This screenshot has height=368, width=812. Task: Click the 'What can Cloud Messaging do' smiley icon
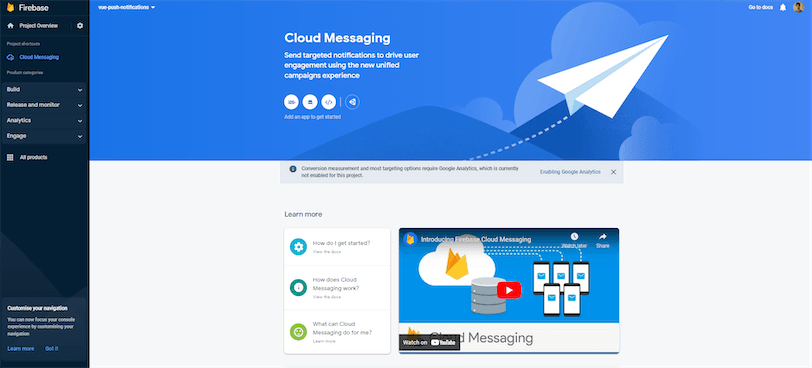[x=298, y=332]
